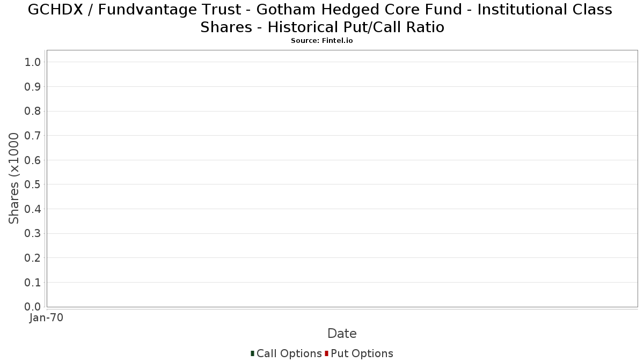Click the red Put Options legend swatch

point(326,353)
